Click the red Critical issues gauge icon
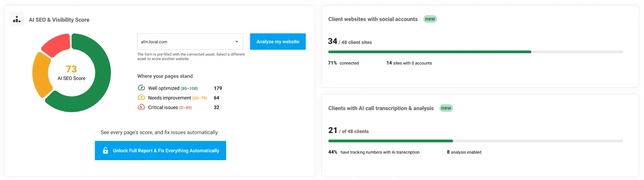The width and height of the screenshot is (644, 180). [141, 107]
